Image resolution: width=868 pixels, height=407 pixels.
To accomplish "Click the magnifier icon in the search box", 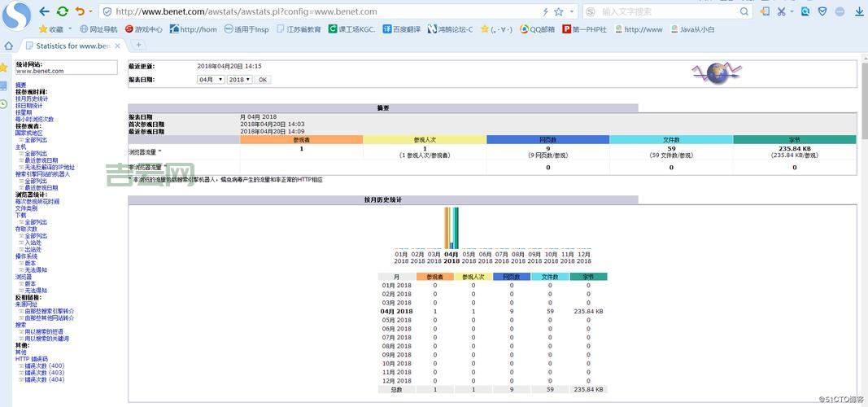I will point(744,12).
